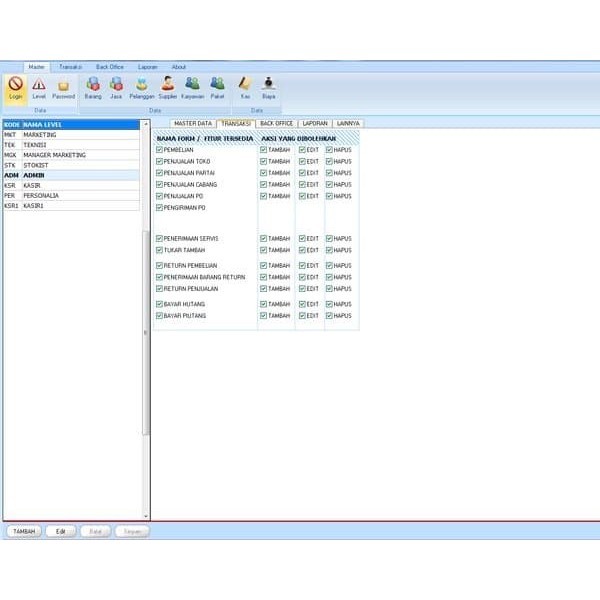Image resolution: width=600 pixels, height=600 pixels.
Task: Select the LAINNYA permissions tab
Action: coord(348,123)
